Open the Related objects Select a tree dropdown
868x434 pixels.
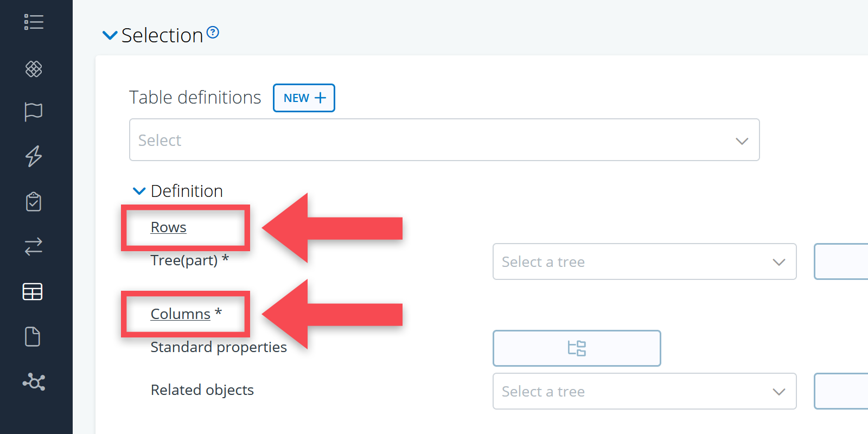(644, 392)
